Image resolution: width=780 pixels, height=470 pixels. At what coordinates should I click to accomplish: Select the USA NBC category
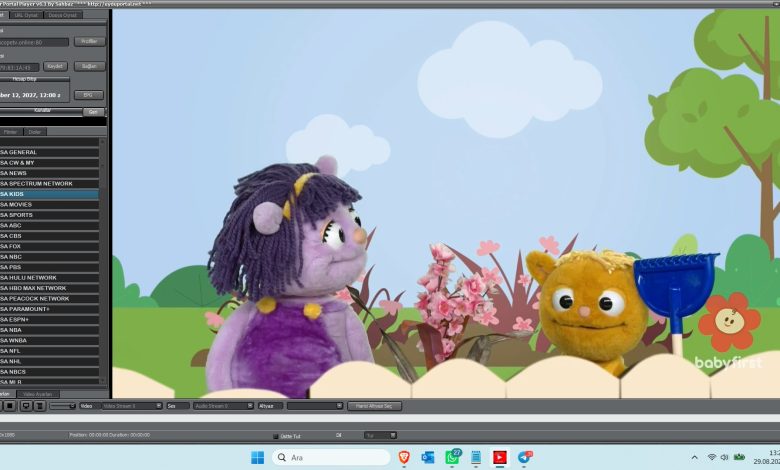pos(49,257)
